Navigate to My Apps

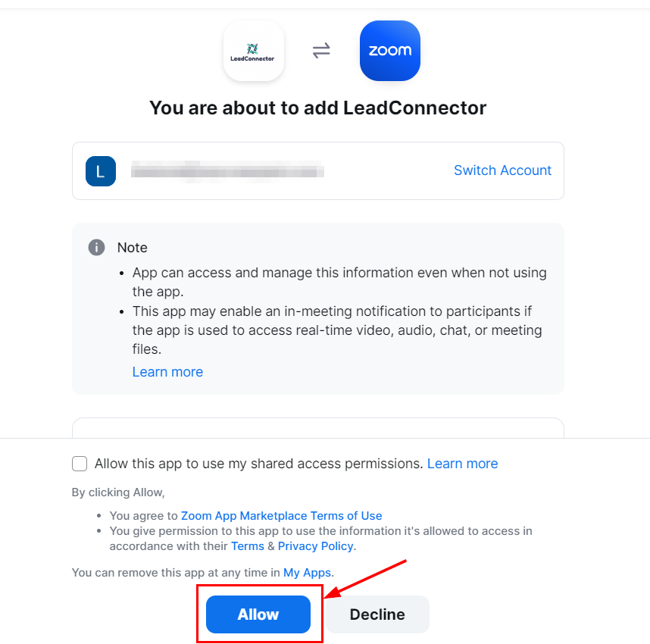click(307, 572)
